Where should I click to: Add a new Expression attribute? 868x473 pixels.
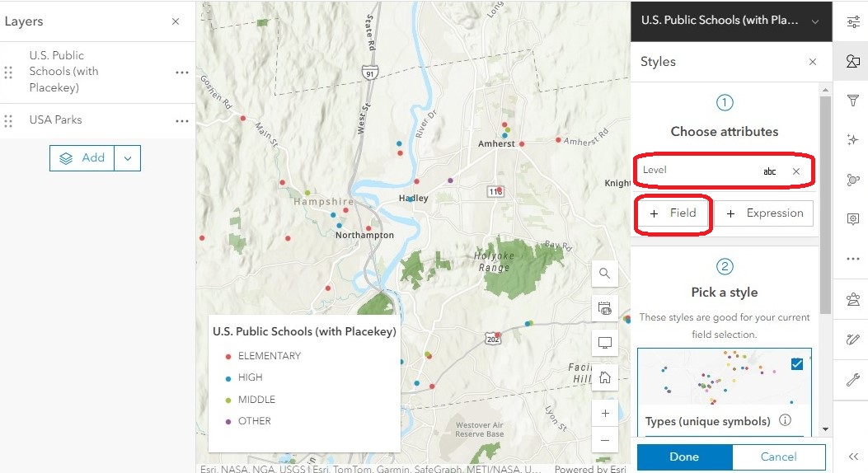coord(764,213)
